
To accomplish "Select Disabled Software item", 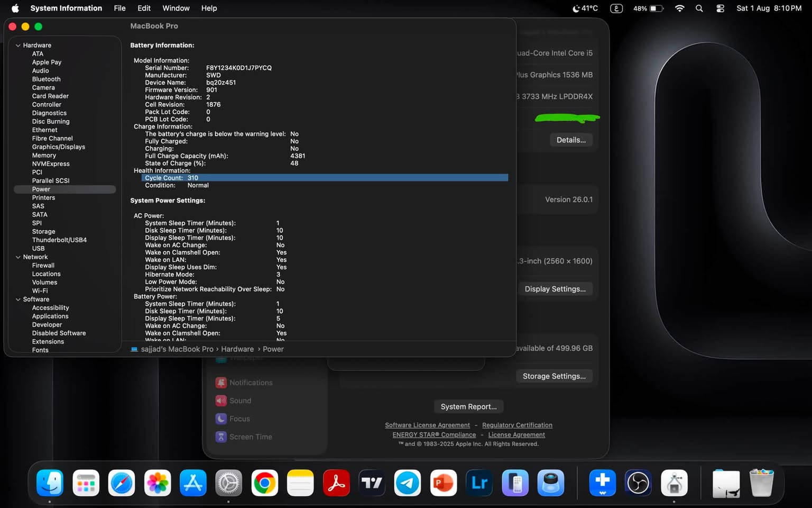I will (59, 333).
